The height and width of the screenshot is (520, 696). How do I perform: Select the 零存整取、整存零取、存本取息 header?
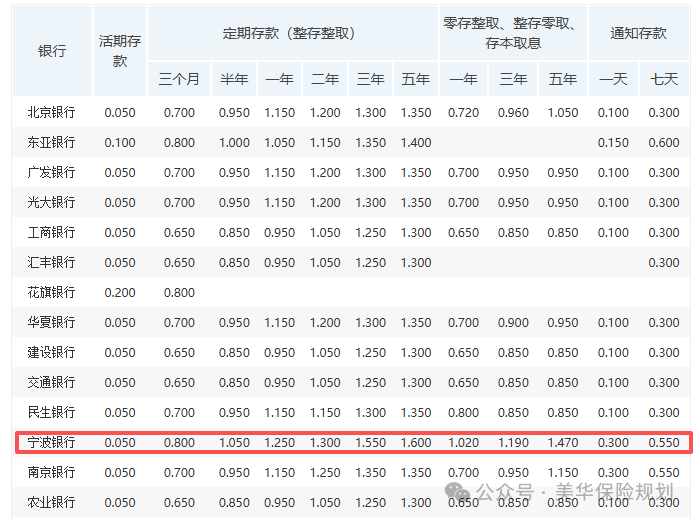pos(513,33)
